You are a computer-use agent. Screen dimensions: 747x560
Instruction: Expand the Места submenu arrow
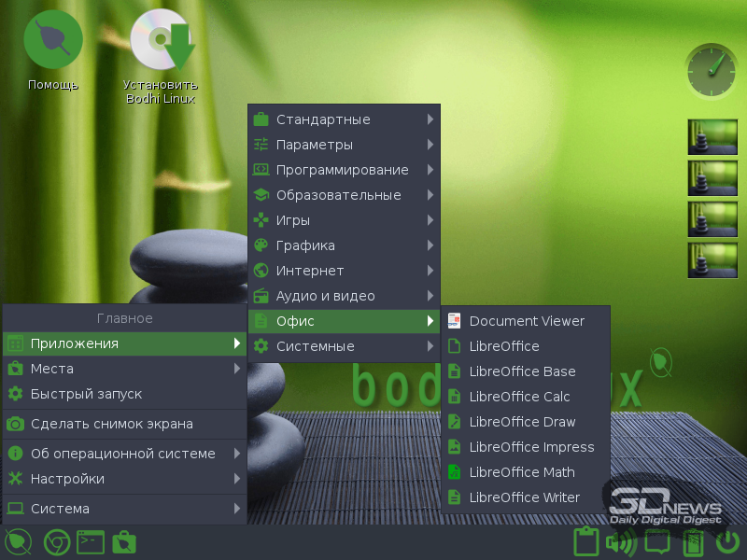[x=237, y=369]
